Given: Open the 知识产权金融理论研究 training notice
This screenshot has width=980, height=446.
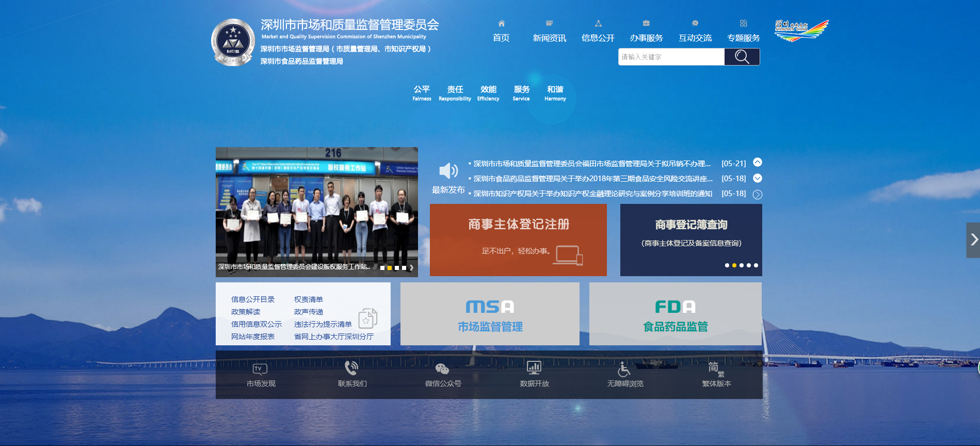Looking at the screenshot, I should pos(593,194).
